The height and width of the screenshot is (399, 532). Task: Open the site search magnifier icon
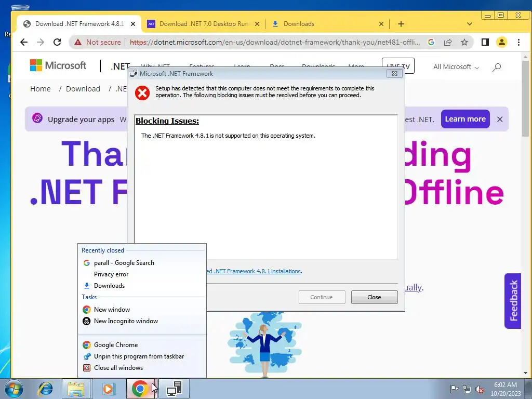point(497,67)
